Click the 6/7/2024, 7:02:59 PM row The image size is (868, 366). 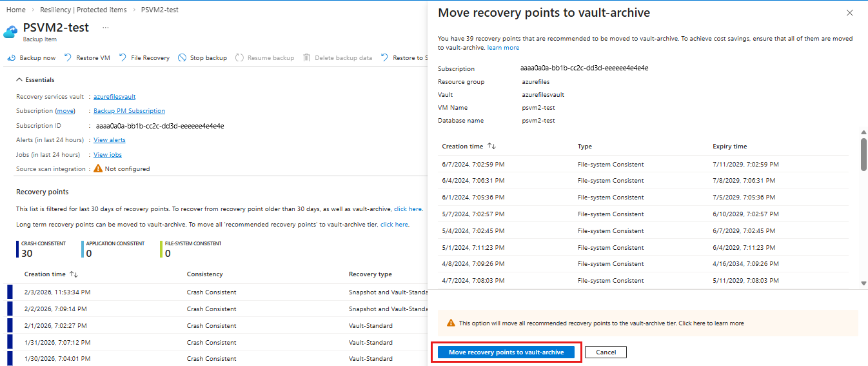(x=644, y=164)
